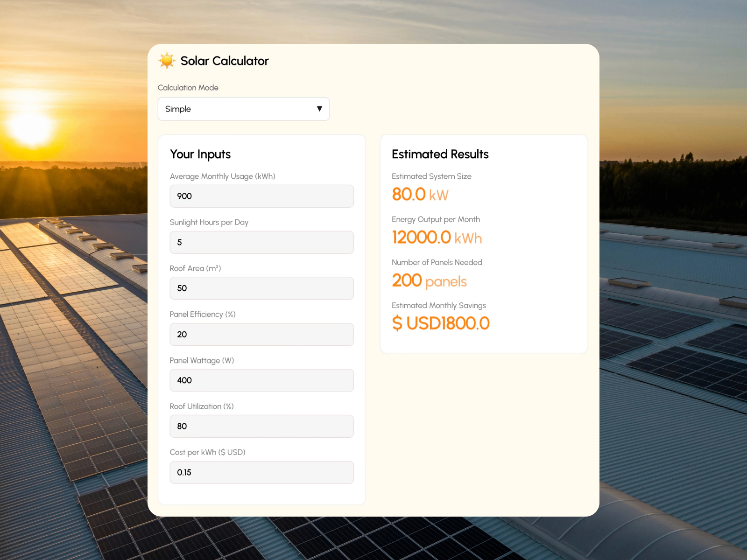Click the Panel Wattage input field
The image size is (747, 560).
tap(261, 380)
